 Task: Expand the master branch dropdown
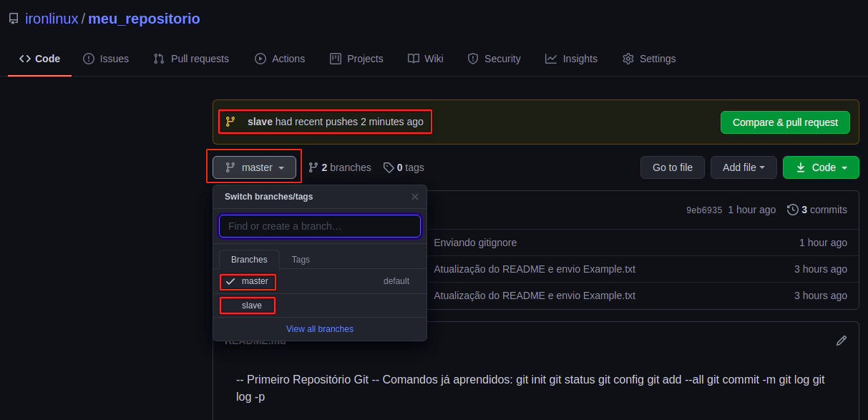click(255, 167)
